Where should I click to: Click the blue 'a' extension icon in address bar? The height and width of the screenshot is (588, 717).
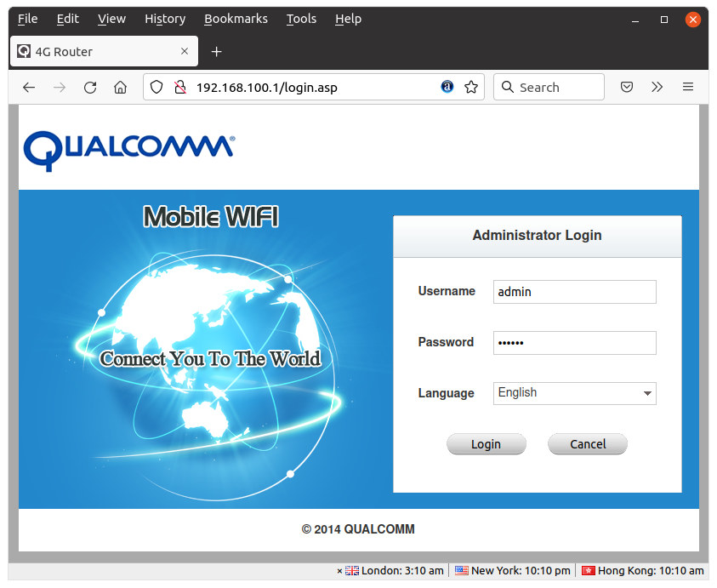(447, 87)
